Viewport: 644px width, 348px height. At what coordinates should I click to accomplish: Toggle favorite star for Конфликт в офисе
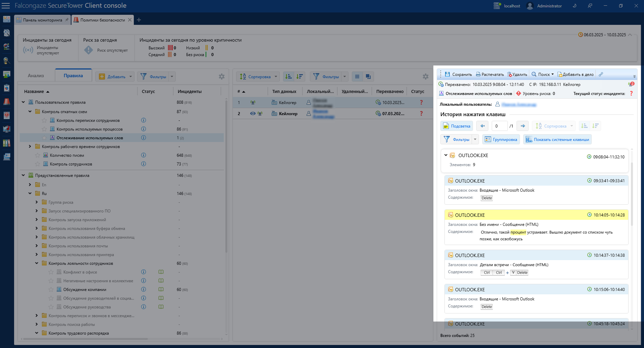click(51, 272)
